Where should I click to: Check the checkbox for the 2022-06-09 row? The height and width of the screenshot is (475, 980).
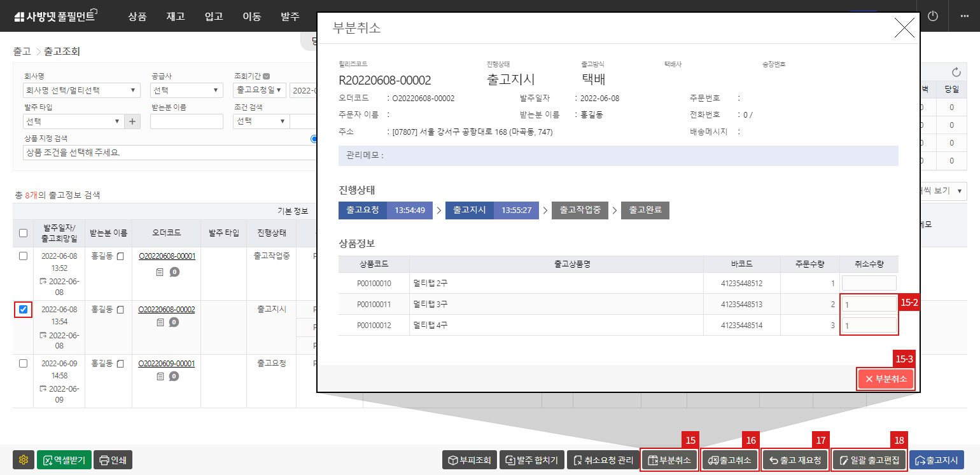[24, 363]
